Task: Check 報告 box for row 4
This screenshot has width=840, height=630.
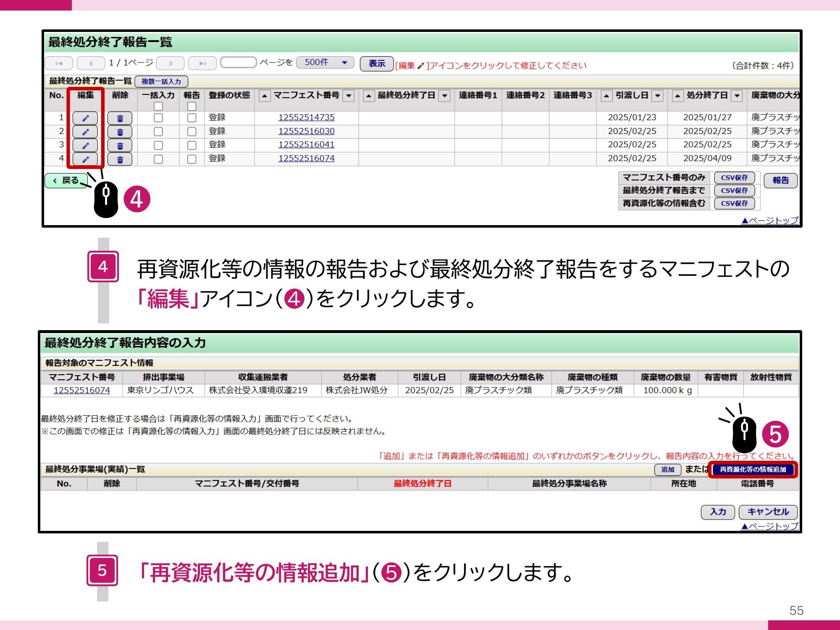Action: point(192,159)
